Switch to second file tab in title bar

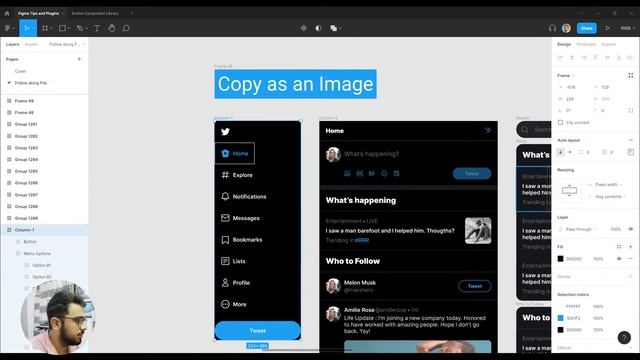[95, 13]
